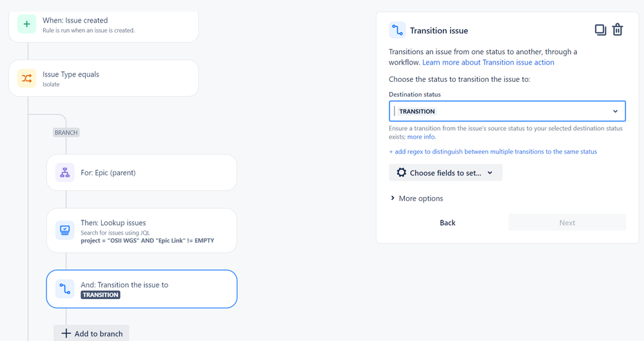
Task: Click the Transition issue header icon
Action: 397,30
